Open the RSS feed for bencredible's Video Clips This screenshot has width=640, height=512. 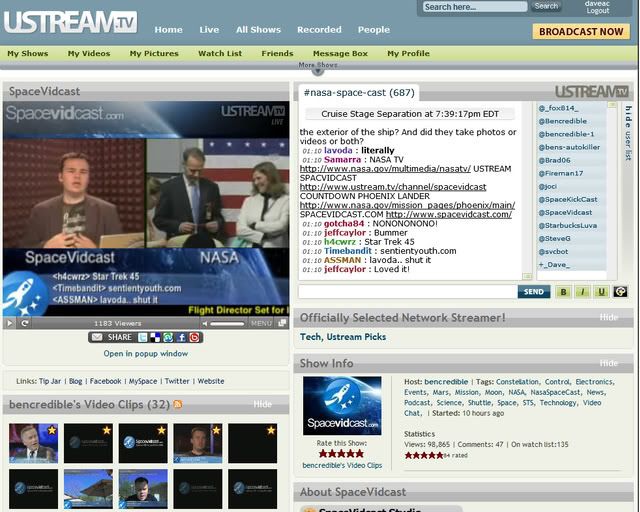click(x=178, y=404)
